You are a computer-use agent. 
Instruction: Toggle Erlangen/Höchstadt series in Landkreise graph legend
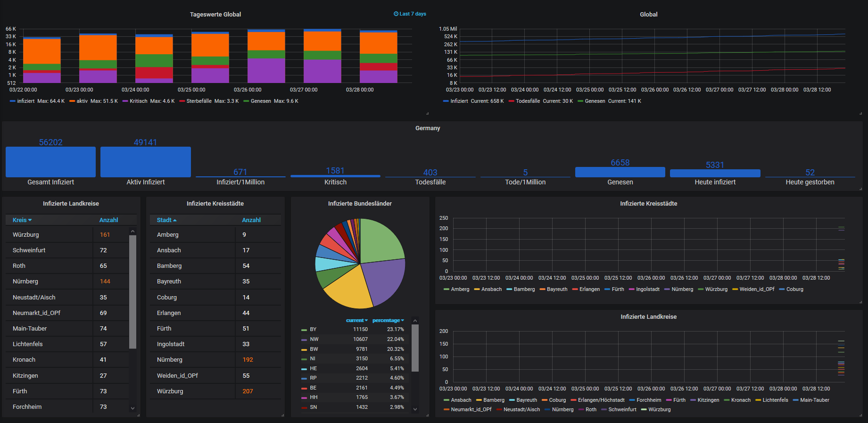click(x=601, y=400)
